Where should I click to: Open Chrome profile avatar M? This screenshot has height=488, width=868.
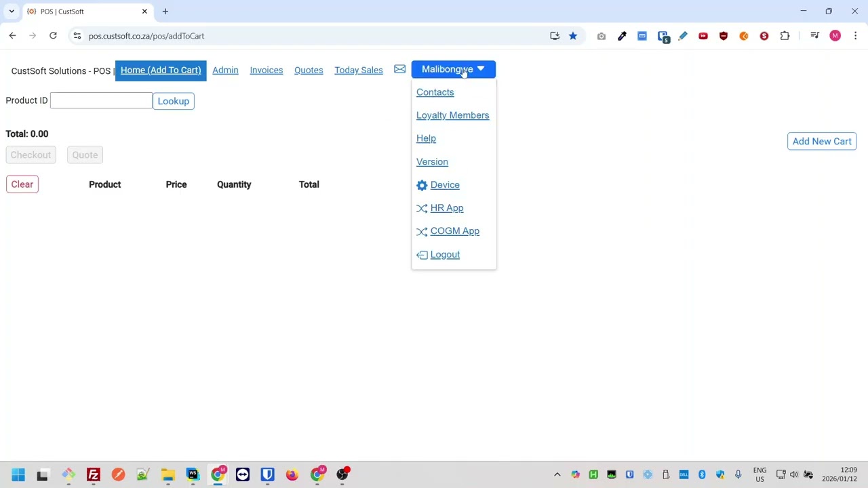(835, 36)
